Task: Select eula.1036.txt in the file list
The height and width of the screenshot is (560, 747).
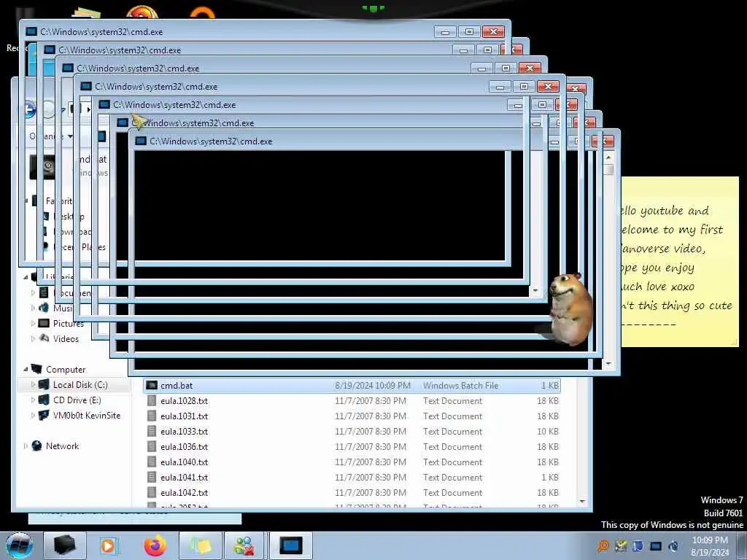Action: tap(352, 447)
